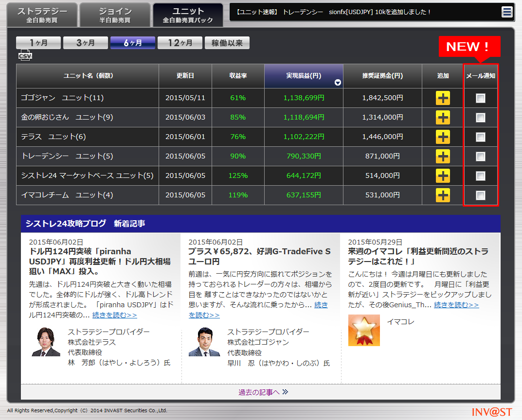Click the 90% return rate cell
The height and width of the screenshot is (420, 522).
(238, 156)
